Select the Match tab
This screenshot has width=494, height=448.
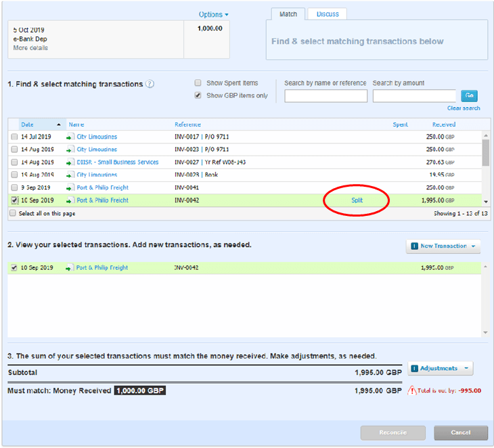288,14
